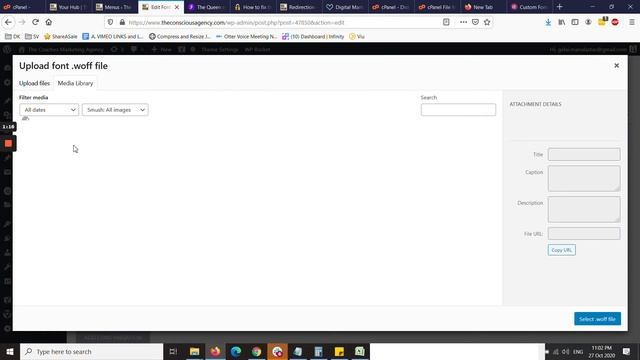The height and width of the screenshot is (360, 640).
Task: Open Excel from the taskbar
Action: 360,351
